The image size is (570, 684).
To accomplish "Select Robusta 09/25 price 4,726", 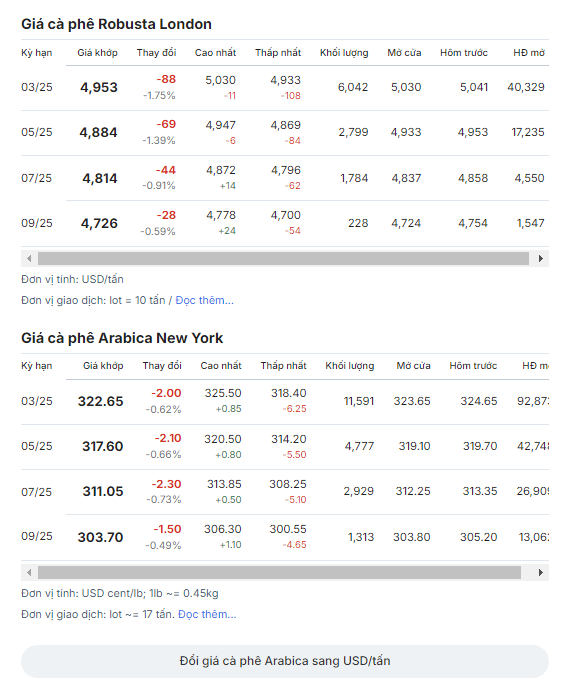I will point(99,223).
